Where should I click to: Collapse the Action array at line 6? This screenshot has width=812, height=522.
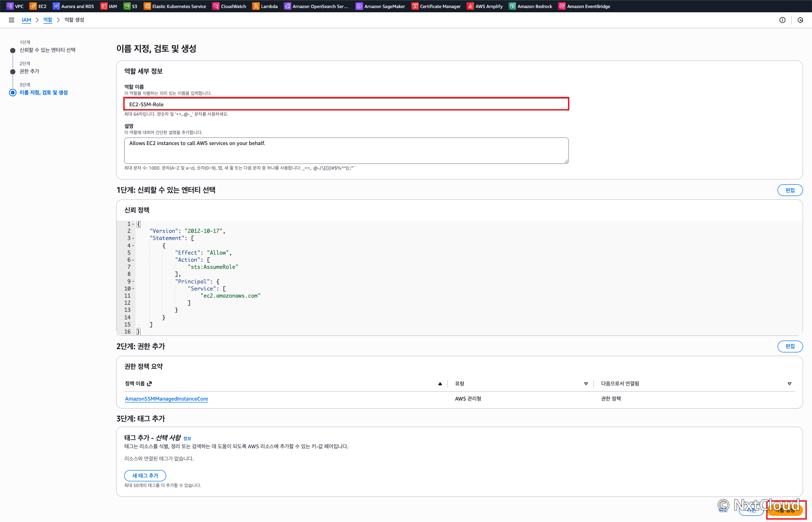133,260
